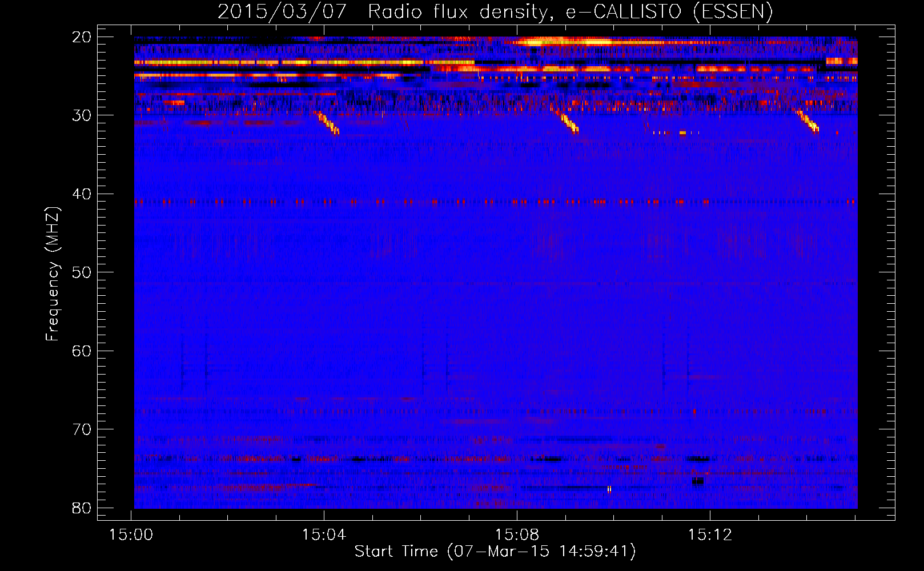Click the 40 frequency tick label
Screen dimensions: 924x571
click(82, 194)
